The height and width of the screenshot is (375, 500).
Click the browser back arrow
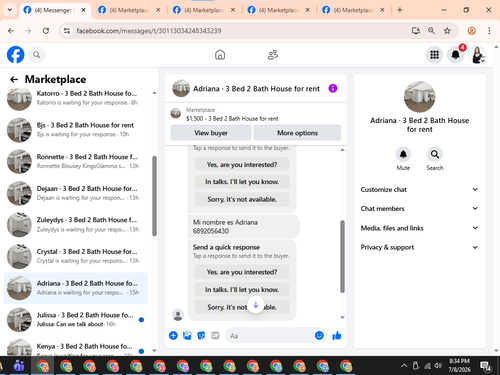click(x=11, y=31)
